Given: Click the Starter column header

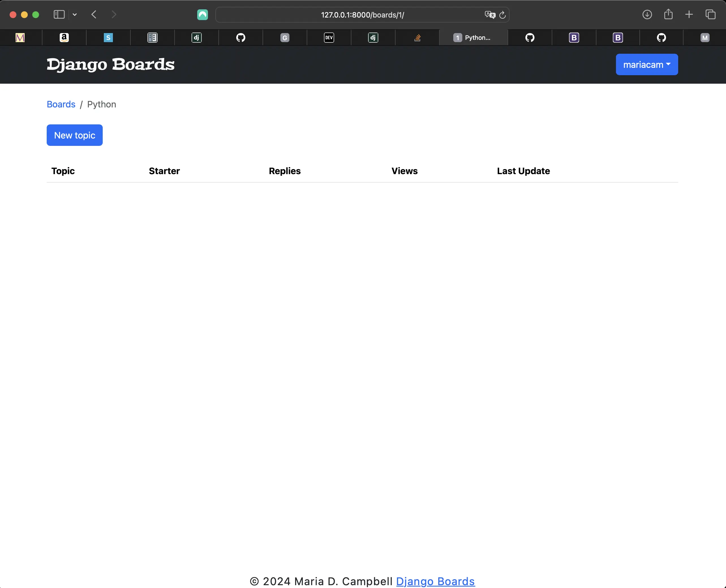Looking at the screenshot, I should [x=164, y=171].
